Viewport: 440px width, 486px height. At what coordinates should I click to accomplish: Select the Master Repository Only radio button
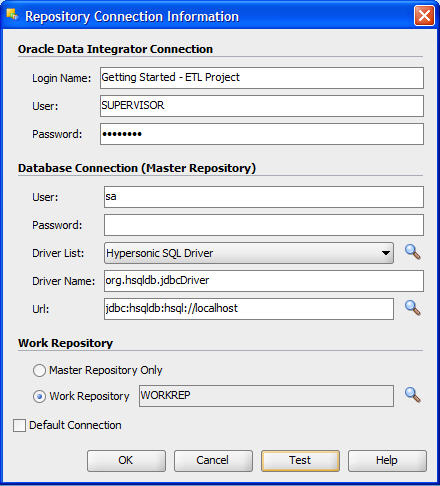[39, 370]
